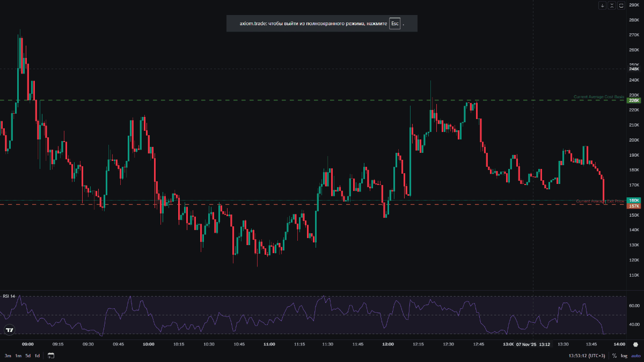The width and height of the screenshot is (644, 362).
Task: Select the 1m date range
Action: coord(18,356)
